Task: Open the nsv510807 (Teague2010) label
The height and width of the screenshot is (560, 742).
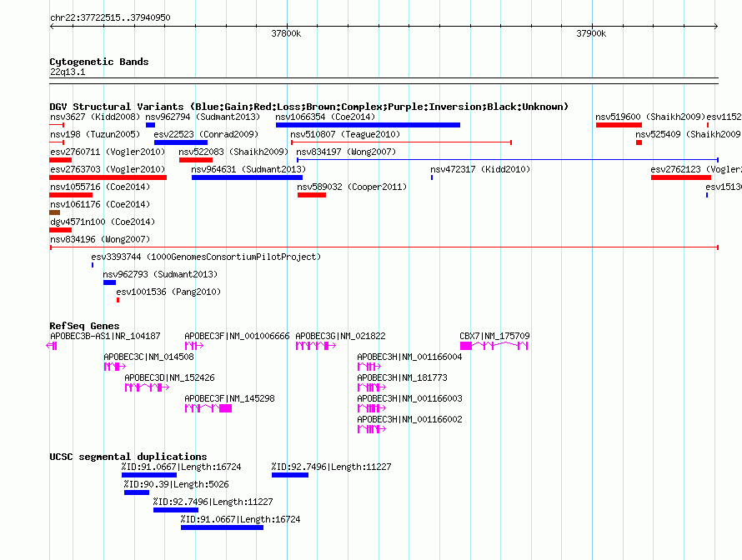Action: click(345, 134)
